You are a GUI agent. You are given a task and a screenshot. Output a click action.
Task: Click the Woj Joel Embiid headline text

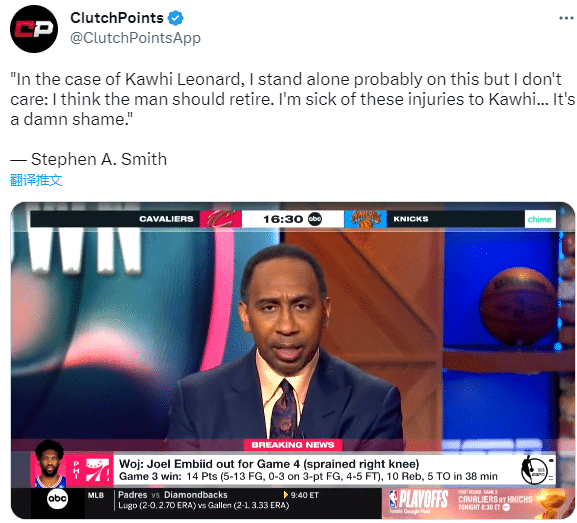269,464
